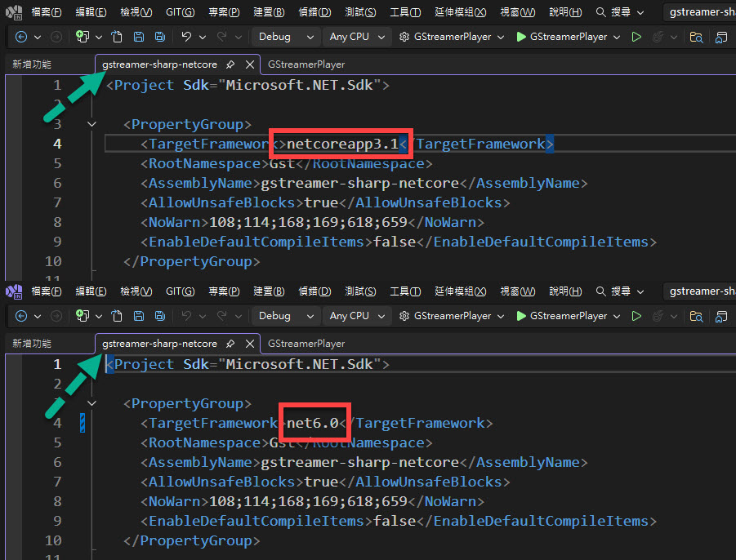Click navigate back arrow in top toolbar

pyautogui.click(x=21, y=37)
